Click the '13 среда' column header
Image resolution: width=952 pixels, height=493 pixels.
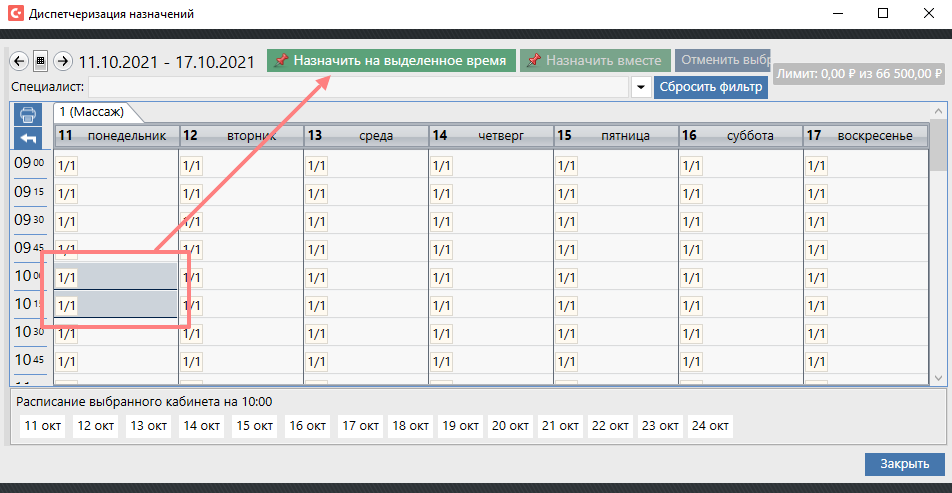pyautogui.click(x=366, y=135)
